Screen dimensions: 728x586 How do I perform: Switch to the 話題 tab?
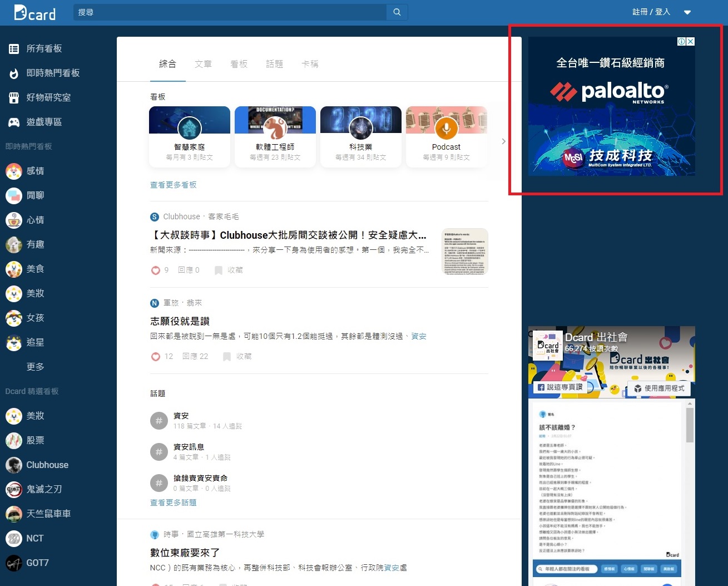(274, 64)
